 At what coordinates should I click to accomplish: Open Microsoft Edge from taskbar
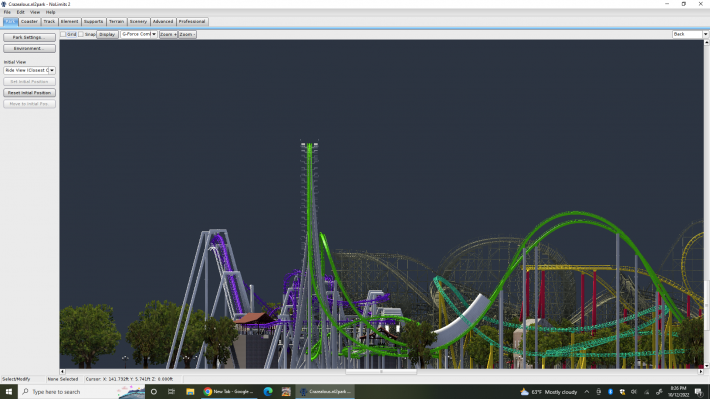click(x=268, y=392)
